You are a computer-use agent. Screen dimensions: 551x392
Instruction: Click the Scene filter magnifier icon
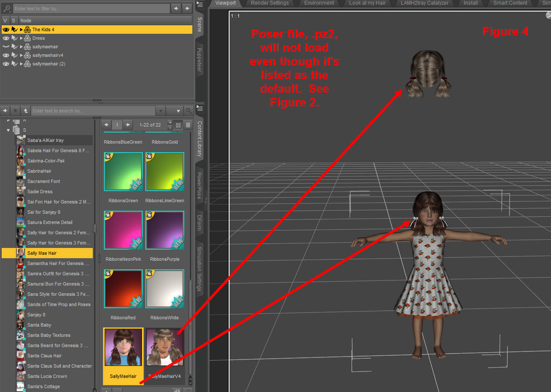(x=7, y=9)
